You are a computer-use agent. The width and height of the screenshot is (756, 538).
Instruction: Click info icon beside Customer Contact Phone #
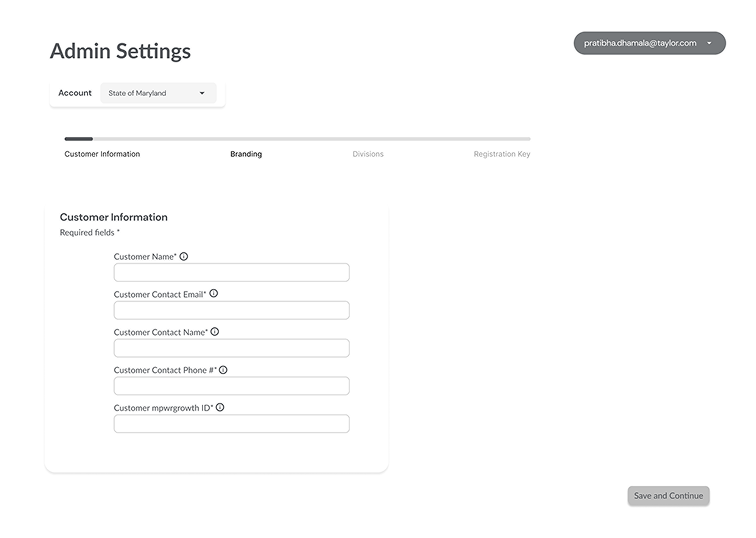tap(223, 370)
